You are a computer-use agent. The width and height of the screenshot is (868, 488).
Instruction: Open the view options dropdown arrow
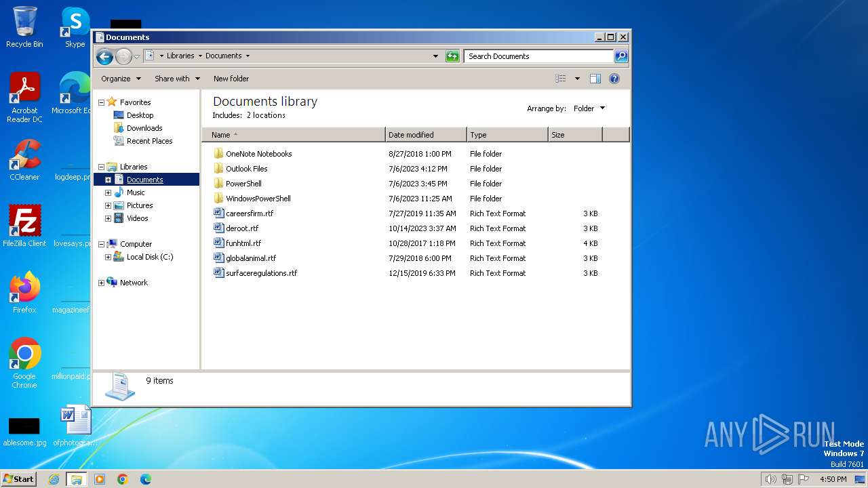[x=577, y=79]
